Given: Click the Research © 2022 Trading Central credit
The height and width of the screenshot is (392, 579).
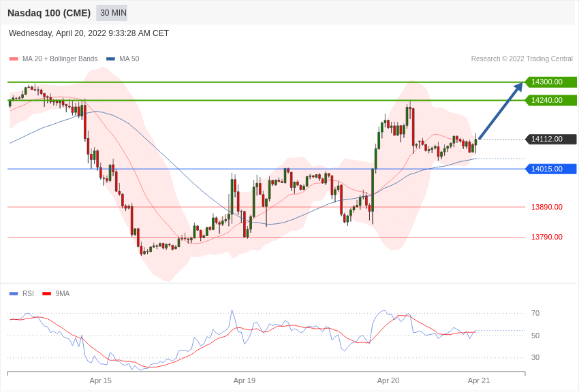Looking at the screenshot, I should [x=522, y=59].
